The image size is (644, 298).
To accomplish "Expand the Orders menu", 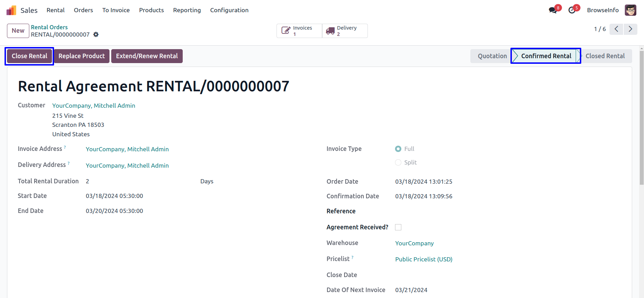I will pyautogui.click(x=83, y=10).
